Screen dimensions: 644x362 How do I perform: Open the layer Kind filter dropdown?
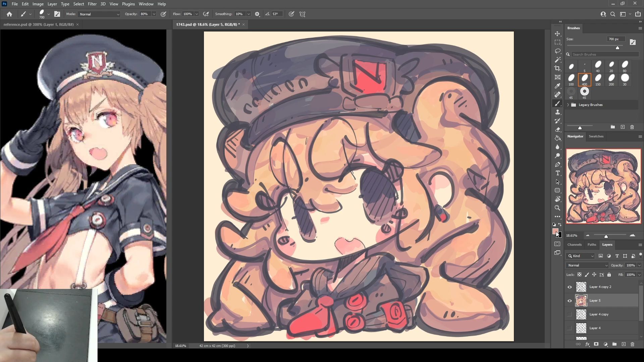point(580,256)
